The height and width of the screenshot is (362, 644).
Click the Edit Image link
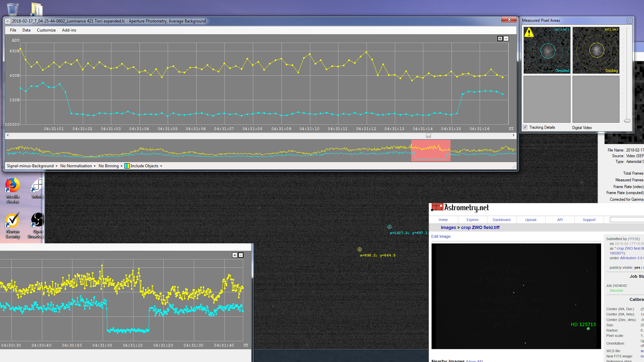coord(441,237)
